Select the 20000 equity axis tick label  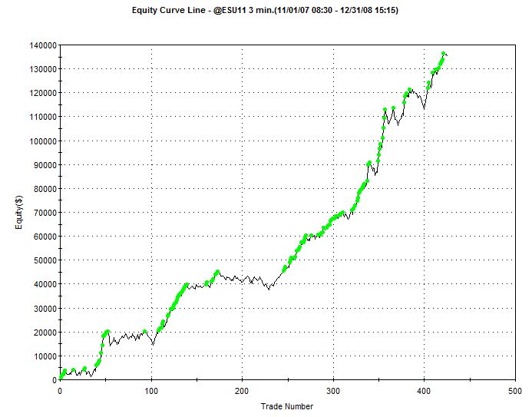pos(41,332)
